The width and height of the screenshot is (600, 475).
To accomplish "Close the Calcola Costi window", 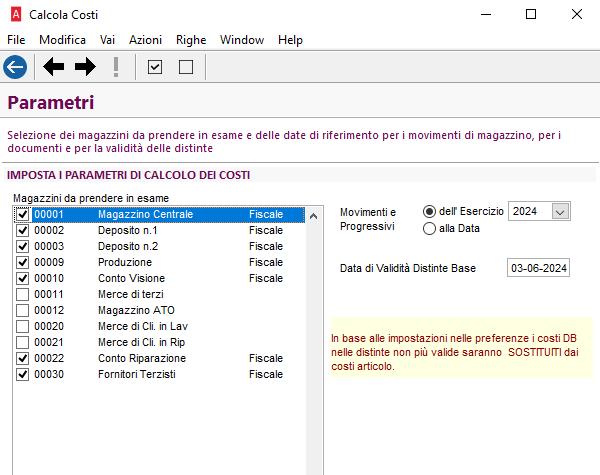I will tap(577, 15).
